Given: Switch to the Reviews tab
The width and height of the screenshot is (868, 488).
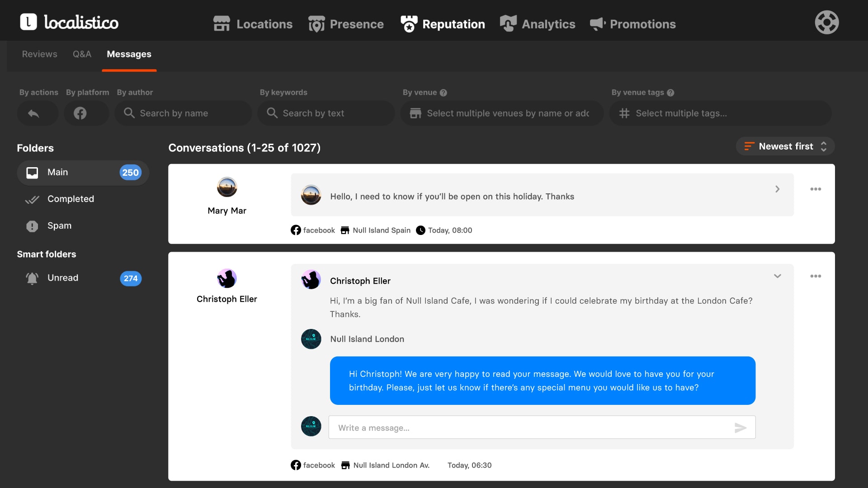Looking at the screenshot, I should (x=40, y=54).
